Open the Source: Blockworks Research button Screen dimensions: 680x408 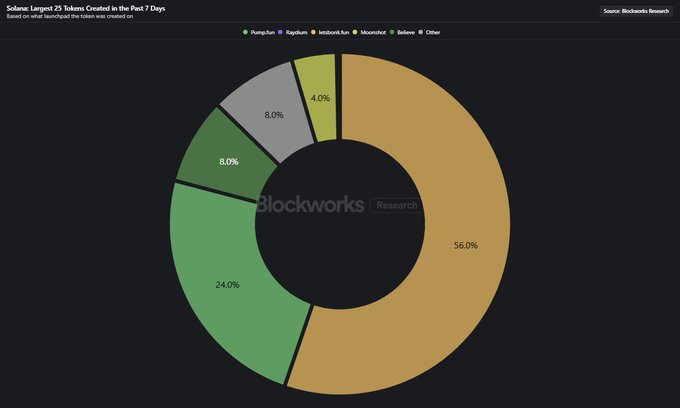[636, 11]
